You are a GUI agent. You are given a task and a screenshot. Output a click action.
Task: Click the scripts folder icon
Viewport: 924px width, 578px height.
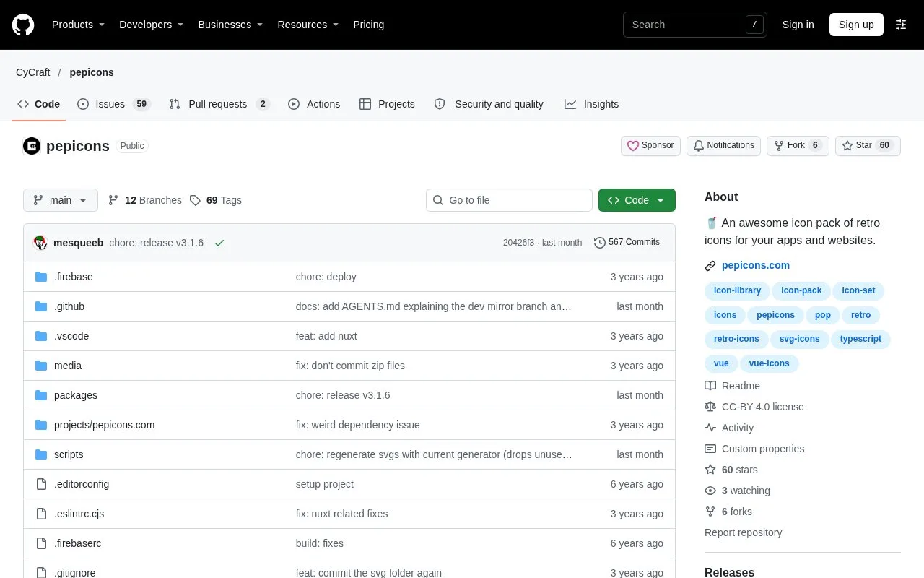pyautogui.click(x=41, y=454)
